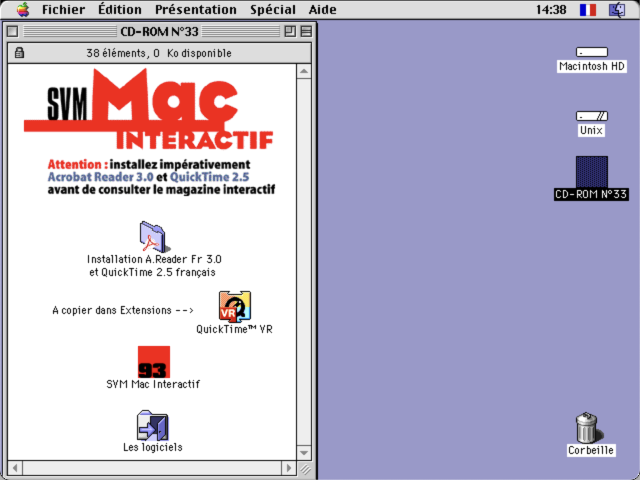The image size is (640, 480).
Task: Select the Macintosh HD disk icon
Action: (x=591, y=52)
